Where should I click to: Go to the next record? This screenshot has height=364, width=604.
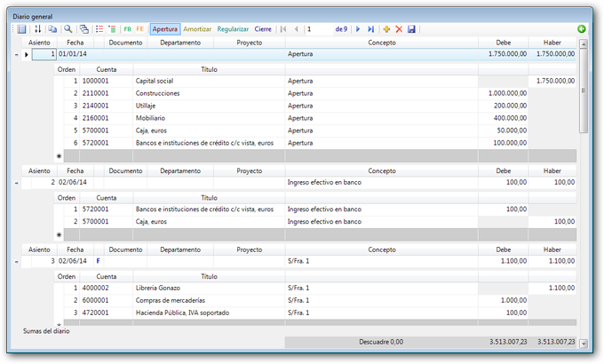[x=358, y=29]
